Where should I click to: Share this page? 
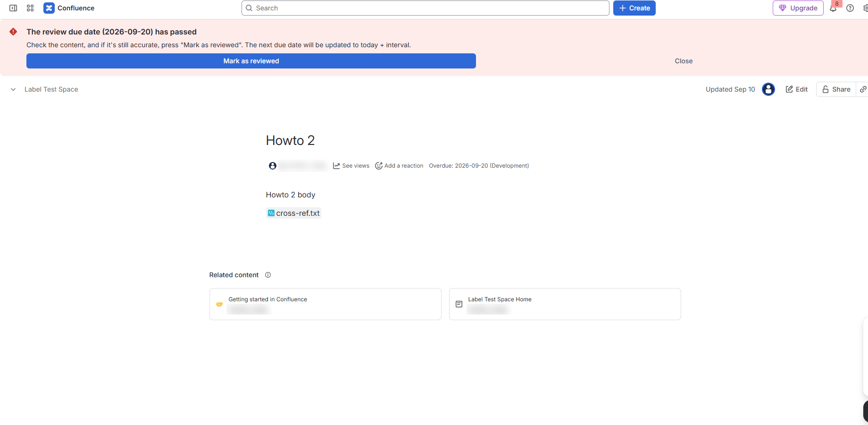836,89
